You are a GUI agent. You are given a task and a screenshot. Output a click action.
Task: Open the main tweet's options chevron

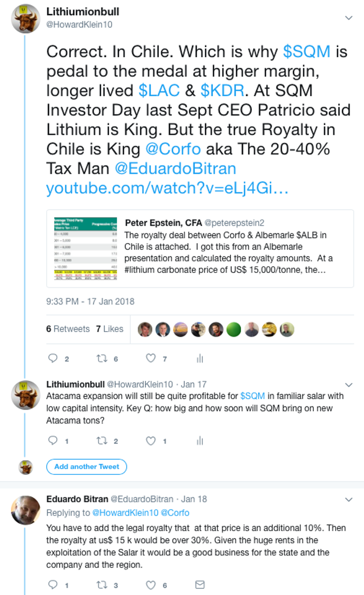[348, 18]
